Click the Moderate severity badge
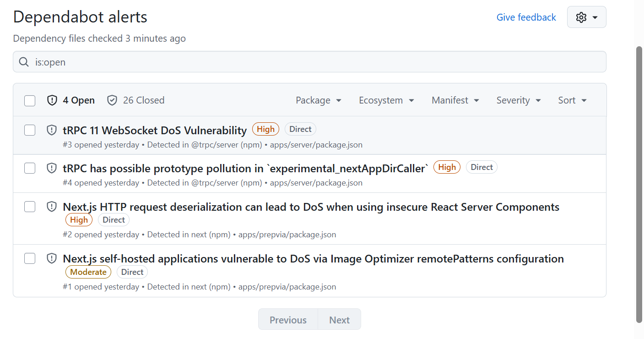The image size is (644, 339). (88, 272)
